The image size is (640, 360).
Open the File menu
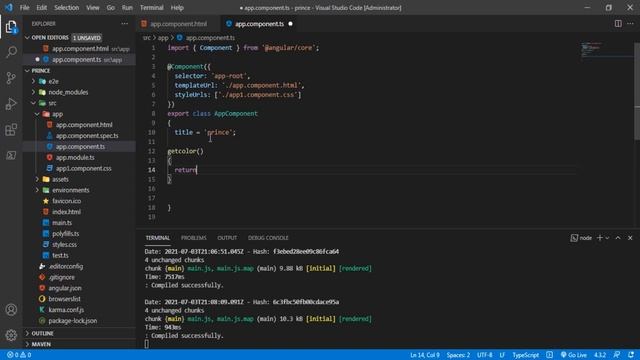(24, 8)
